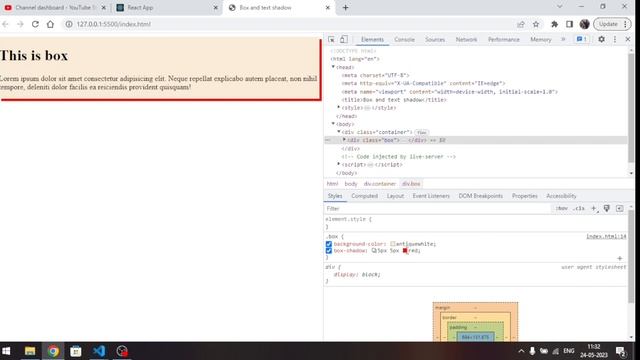Screen dimensions: 640x360
Task: Expand the script element node
Action: 339,164
